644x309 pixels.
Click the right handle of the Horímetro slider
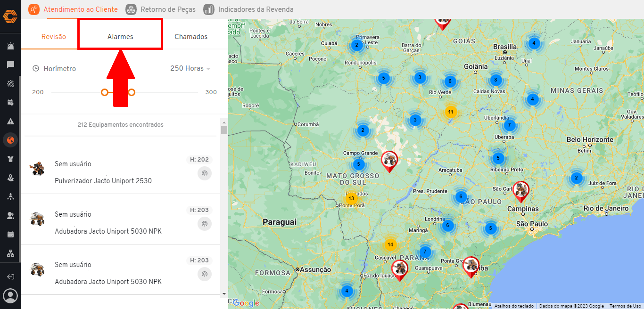coord(132,92)
